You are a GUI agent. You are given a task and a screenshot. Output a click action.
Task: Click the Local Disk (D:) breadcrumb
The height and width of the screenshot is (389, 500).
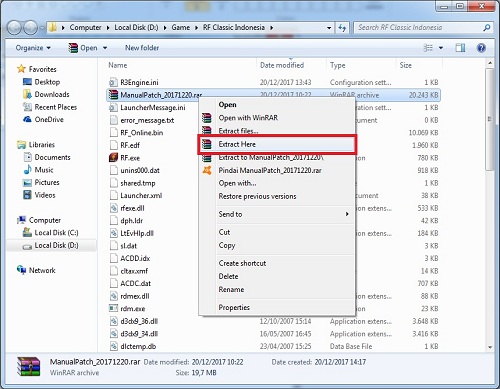pyautogui.click(x=136, y=27)
